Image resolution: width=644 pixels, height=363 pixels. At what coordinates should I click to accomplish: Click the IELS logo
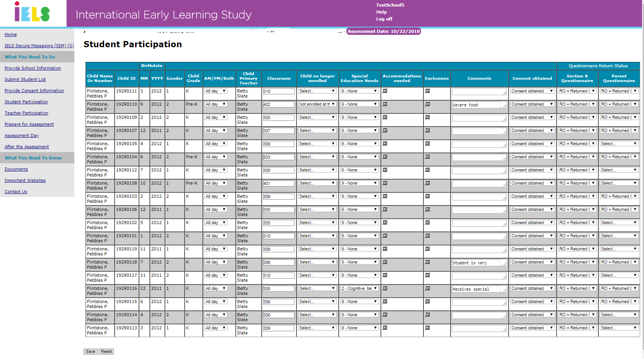click(x=32, y=12)
